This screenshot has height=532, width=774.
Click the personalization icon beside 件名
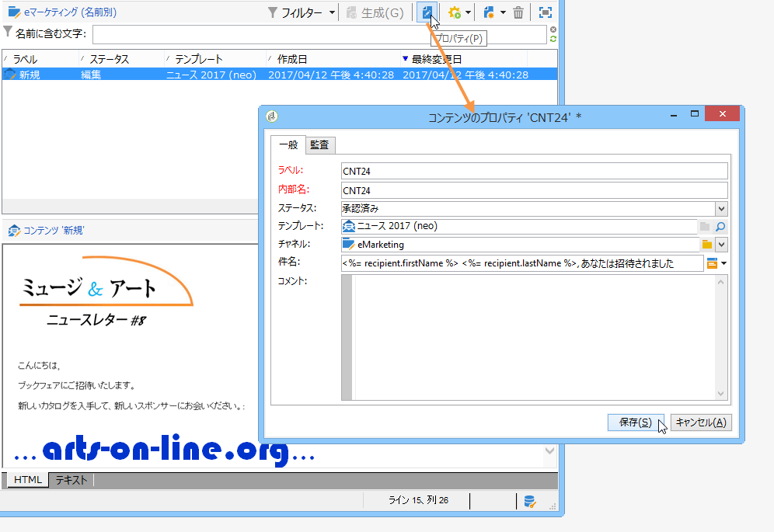point(712,263)
